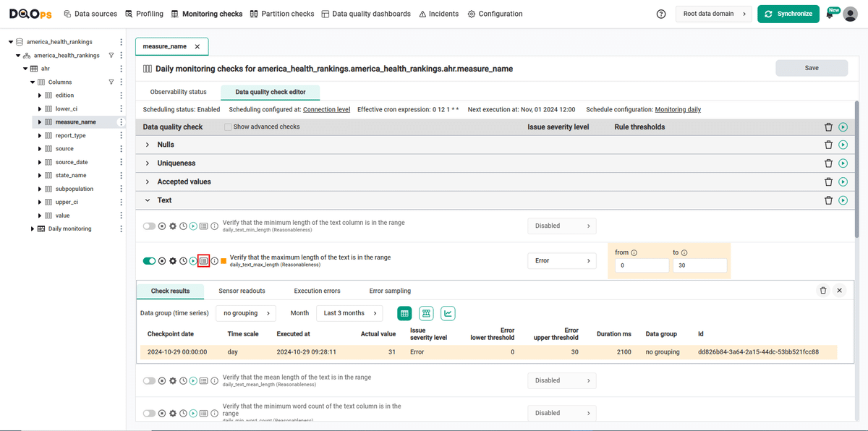Switch results to grouped table view icon
Image resolution: width=868 pixels, height=431 pixels.
(x=426, y=313)
